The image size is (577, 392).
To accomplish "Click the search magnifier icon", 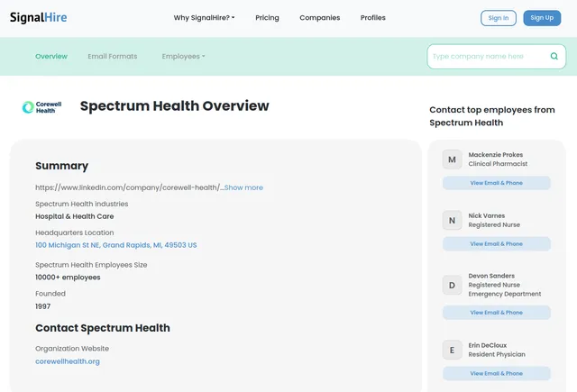I will pos(554,56).
